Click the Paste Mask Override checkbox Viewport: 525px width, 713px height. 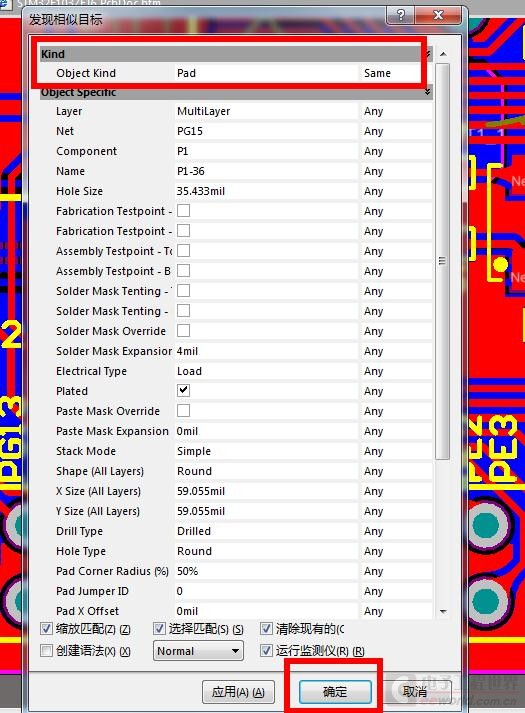(183, 411)
